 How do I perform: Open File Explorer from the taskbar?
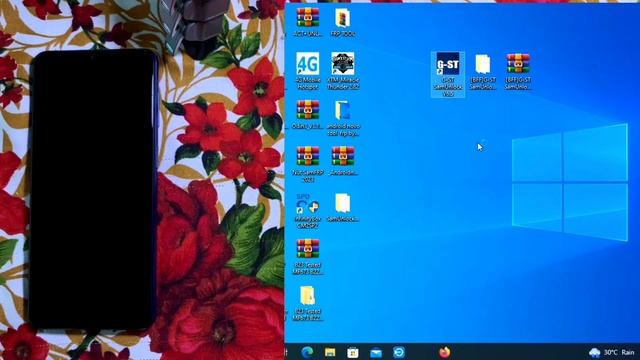pyautogui.click(x=330, y=352)
